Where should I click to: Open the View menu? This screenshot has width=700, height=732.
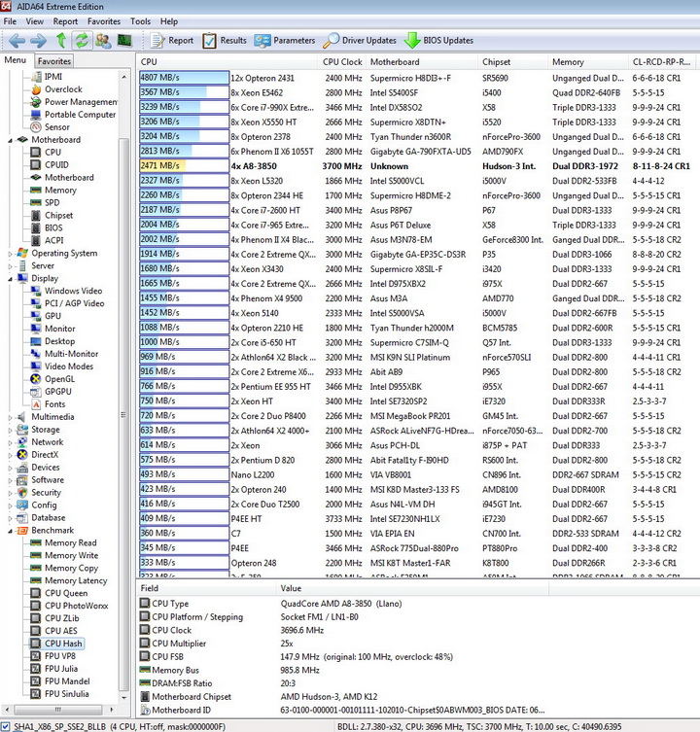tap(35, 21)
